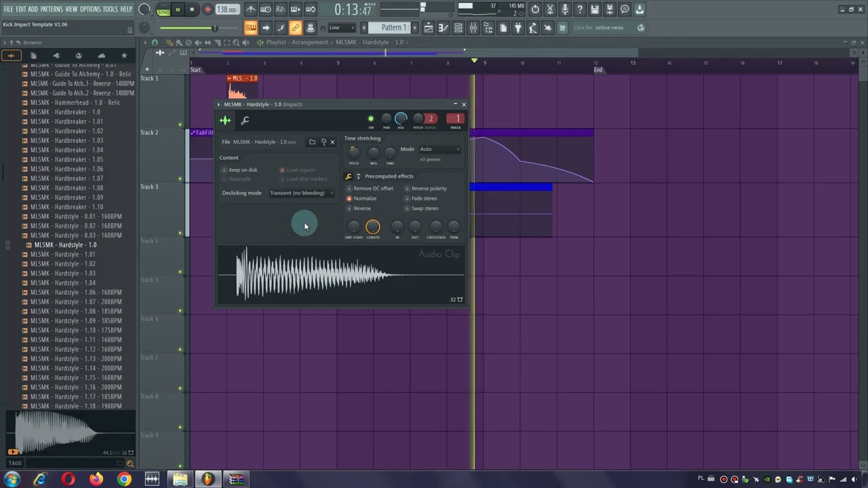This screenshot has height=488, width=868.
Task: Open the time stretching Mode dropdown
Action: [439, 149]
